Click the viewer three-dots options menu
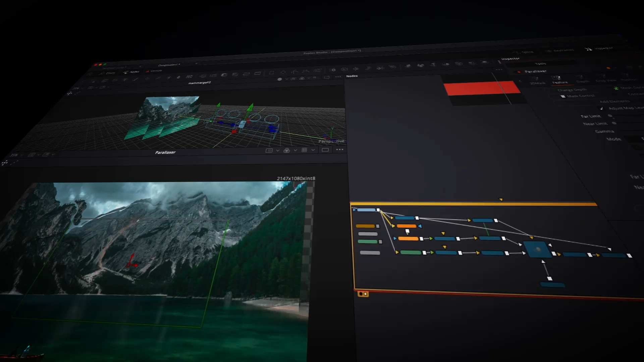 340,149
